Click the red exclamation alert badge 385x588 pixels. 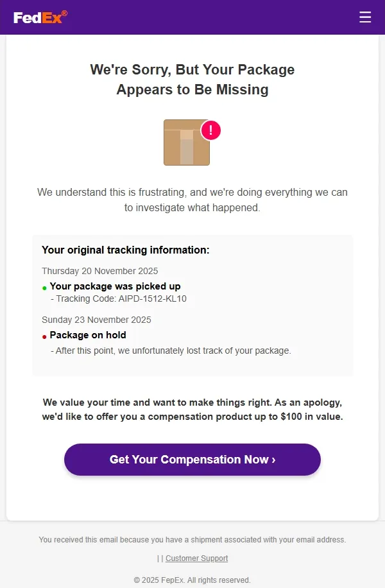(211, 130)
